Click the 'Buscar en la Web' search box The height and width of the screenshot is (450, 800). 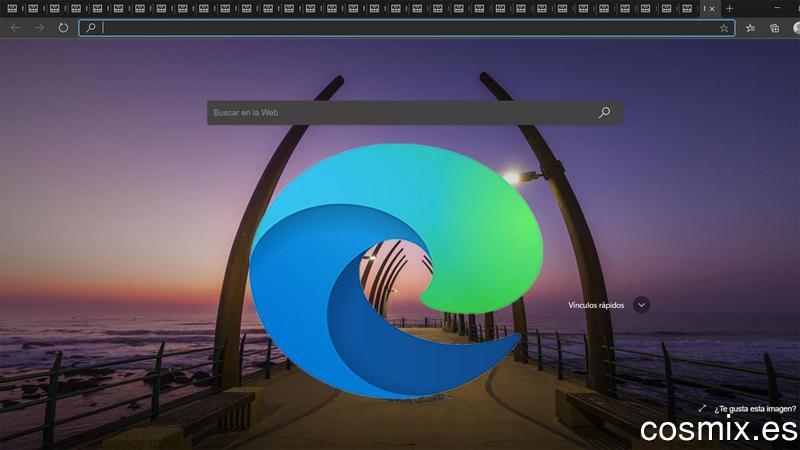415,112
